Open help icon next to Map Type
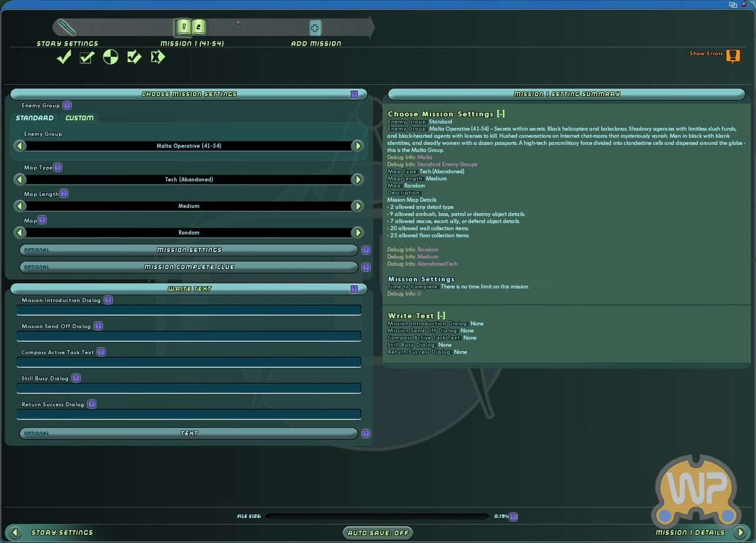This screenshot has height=543, width=756. [58, 168]
